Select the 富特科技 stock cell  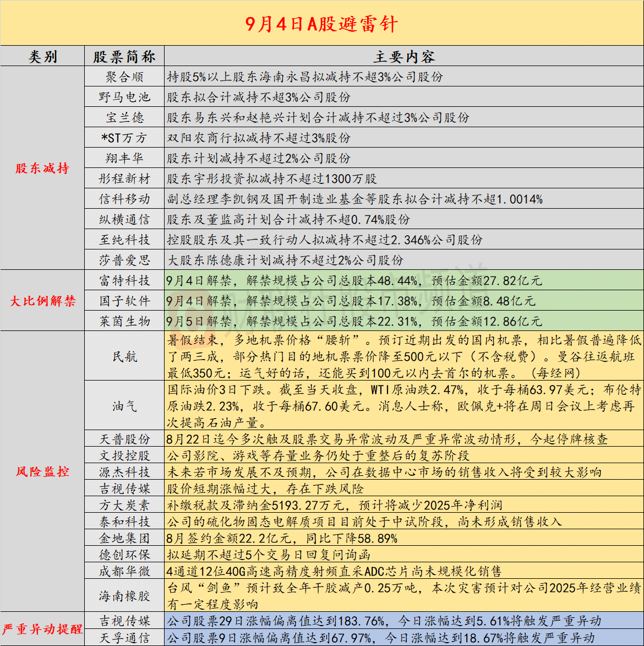[x=124, y=280]
